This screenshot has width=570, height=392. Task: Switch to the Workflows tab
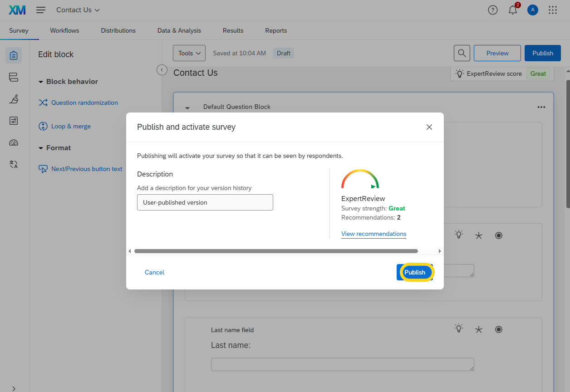point(64,30)
